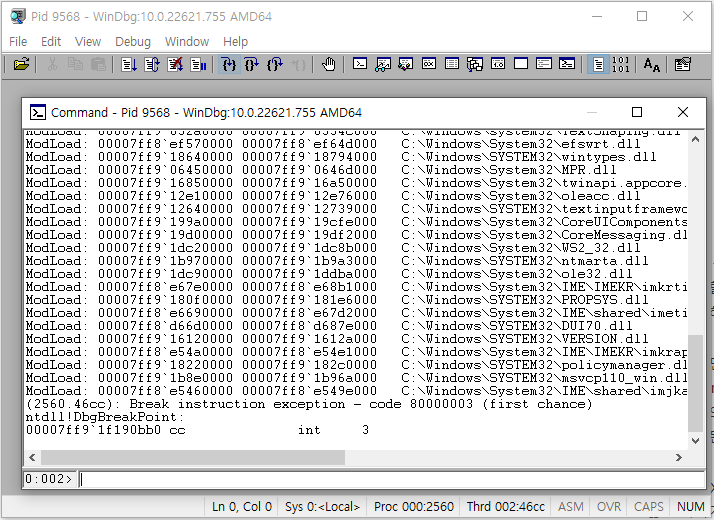Click the Command window's vertical scrollbar thumb
This screenshot has height=520, width=714.
pyautogui.click(x=695, y=383)
